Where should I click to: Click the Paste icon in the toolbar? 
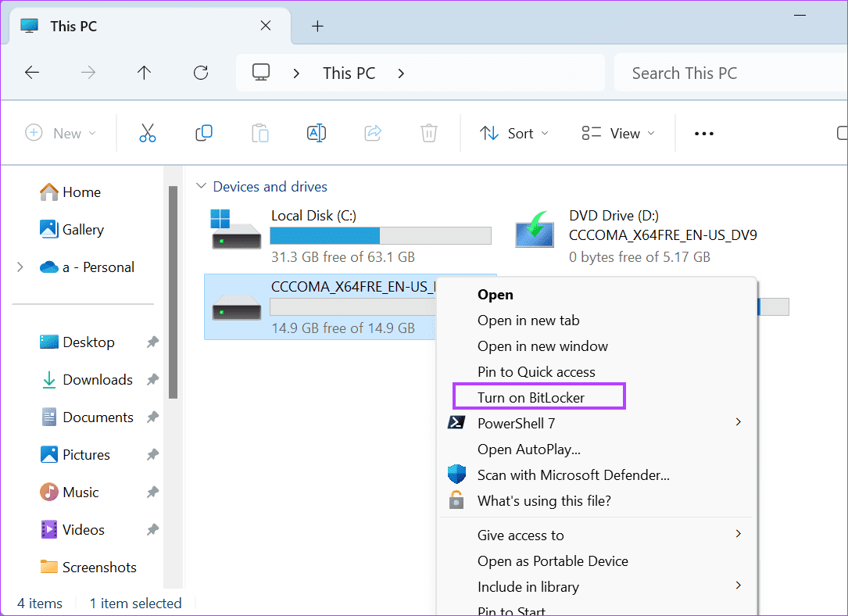click(x=260, y=133)
